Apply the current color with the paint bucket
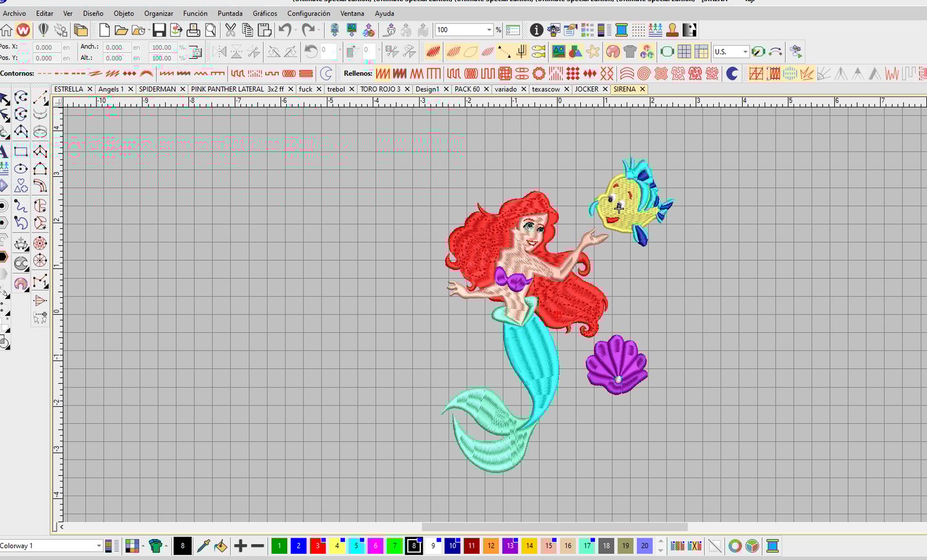 point(221,546)
